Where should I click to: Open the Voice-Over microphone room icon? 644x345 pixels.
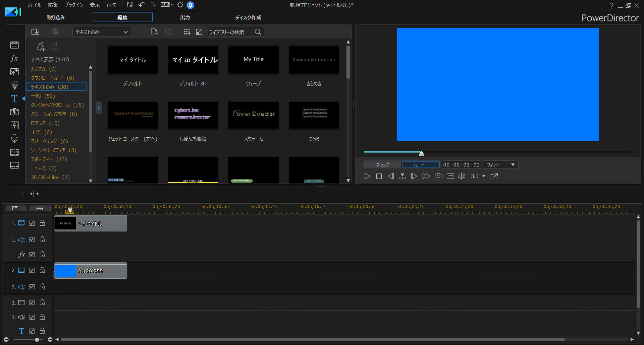[x=14, y=139]
